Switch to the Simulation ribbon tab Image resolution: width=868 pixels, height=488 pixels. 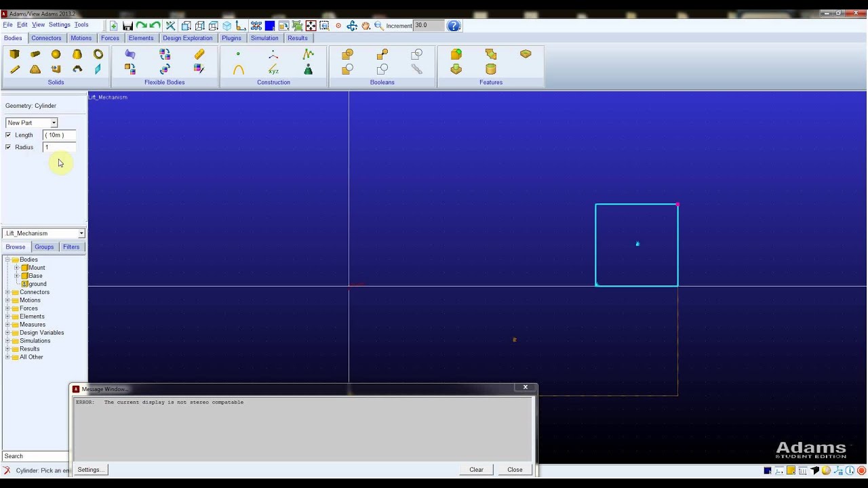tap(264, 38)
